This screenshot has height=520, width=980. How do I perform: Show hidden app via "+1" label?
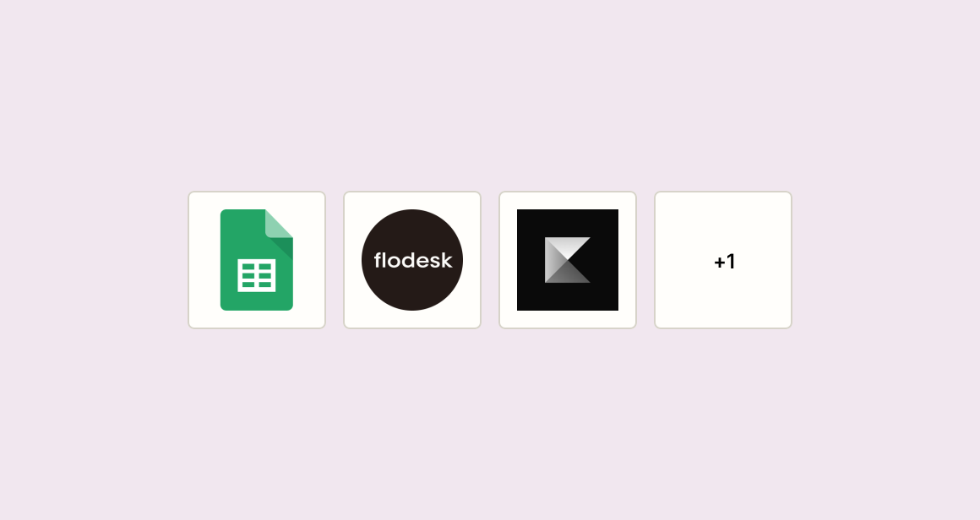pos(724,262)
